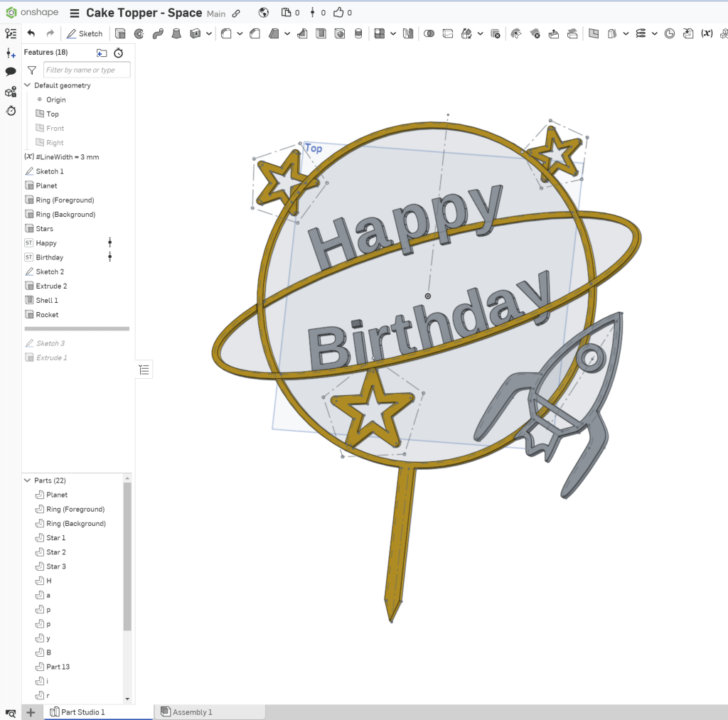Viewport: 728px width, 720px height.
Task: Select the Revolve tool
Action: click(139, 33)
